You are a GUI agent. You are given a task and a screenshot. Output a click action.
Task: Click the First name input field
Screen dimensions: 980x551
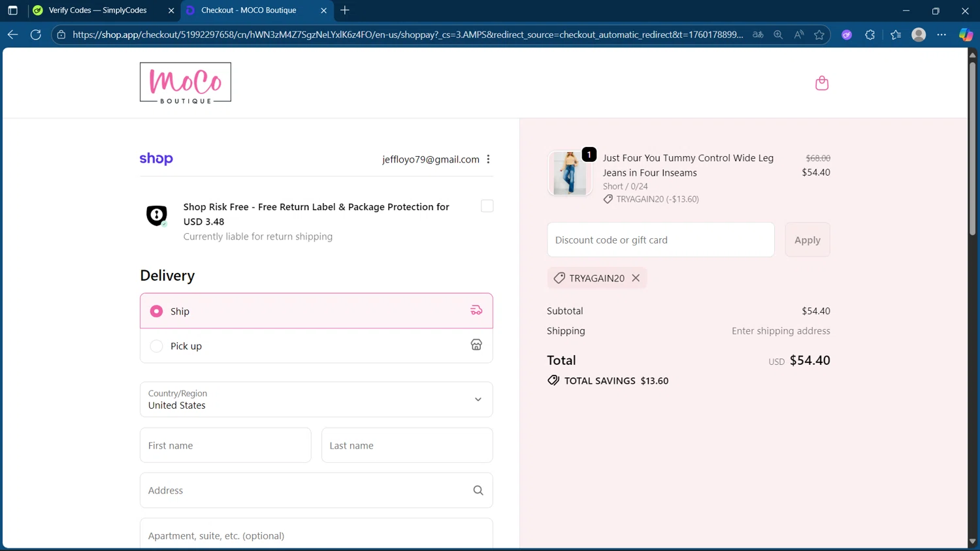225,445
